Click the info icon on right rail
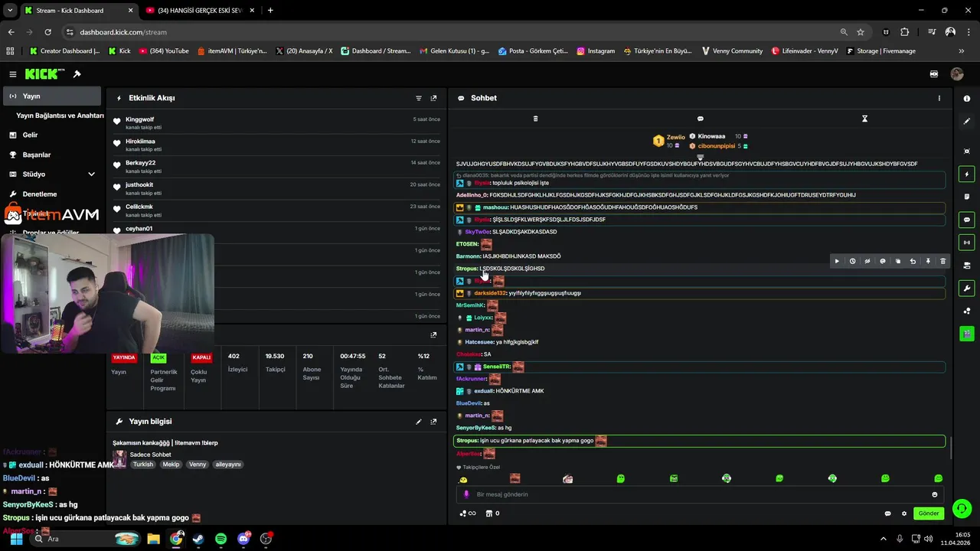Screen dimensions: 980x551 click(x=967, y=99)
